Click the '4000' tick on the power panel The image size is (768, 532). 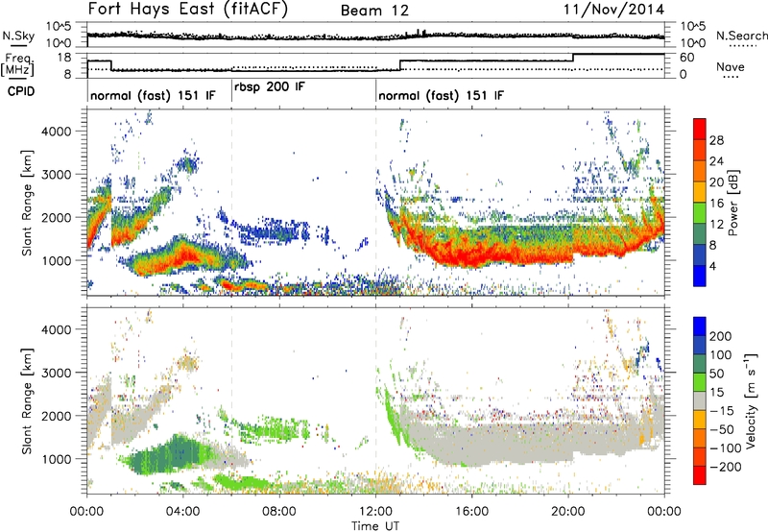56,132
